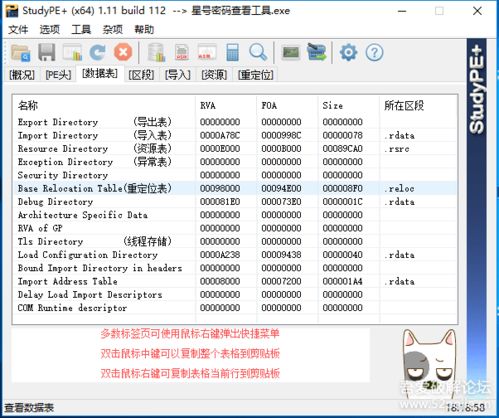Image resolution: width=499 pixels, height=418 pixels.
Task: Click the magnifying glass search icon
Action: pyautogui.click(x=258, y=52)
